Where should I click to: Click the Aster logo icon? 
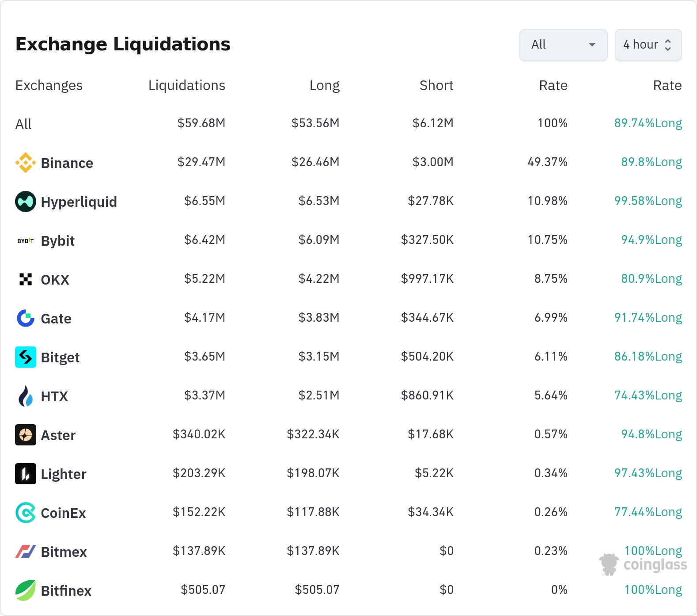coord(26,435)
